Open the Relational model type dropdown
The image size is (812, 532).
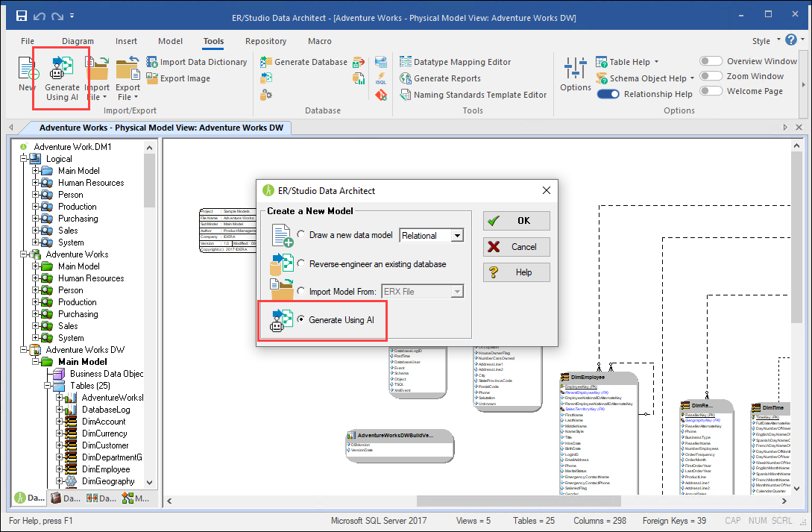[x=457, y=236]
